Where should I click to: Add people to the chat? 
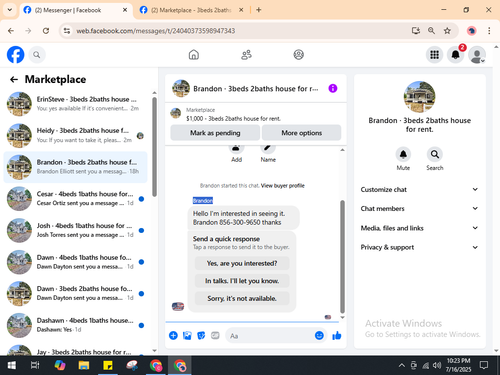coord(236,149)
